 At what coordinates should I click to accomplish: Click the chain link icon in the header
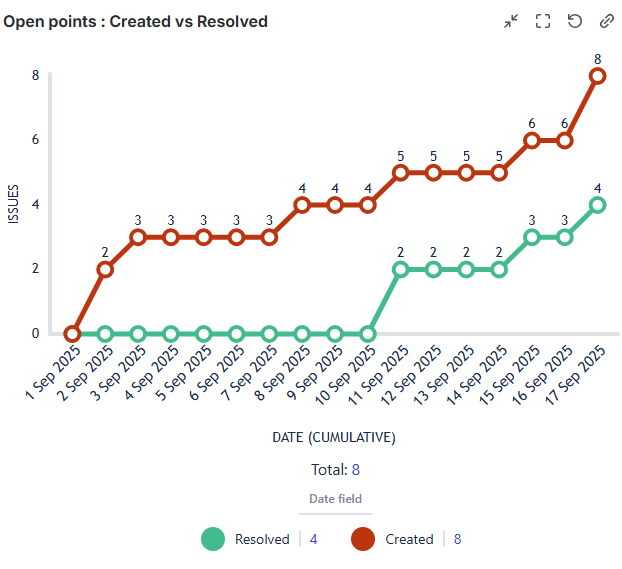(x=607, y=21)
